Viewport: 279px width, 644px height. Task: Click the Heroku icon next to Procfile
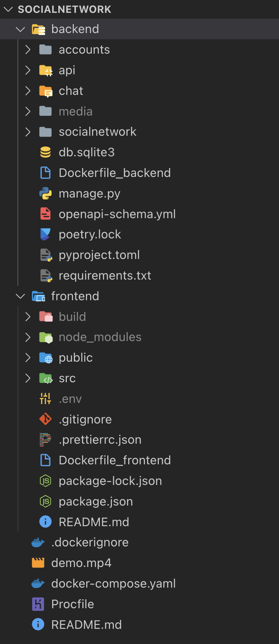pos(38,604)
